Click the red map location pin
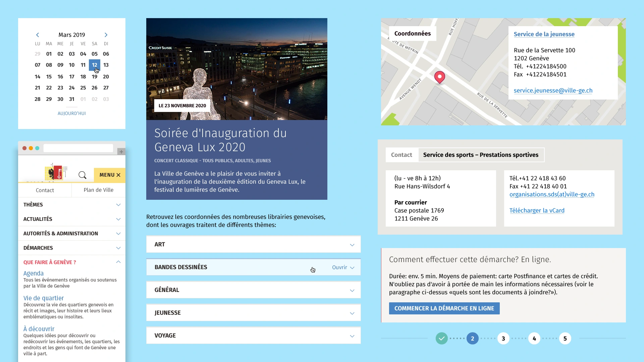644x362 pixels. (439, 77)
